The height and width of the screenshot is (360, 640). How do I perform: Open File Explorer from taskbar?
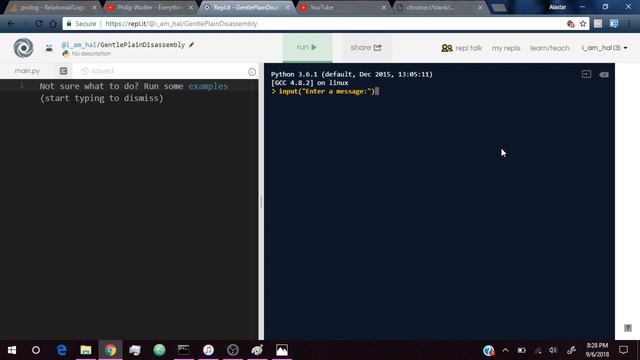[x=86, y=350]
